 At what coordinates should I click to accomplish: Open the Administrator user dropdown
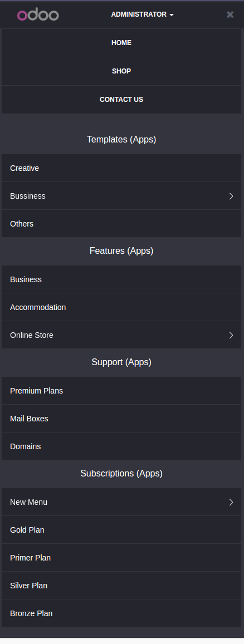coord(142,14)
